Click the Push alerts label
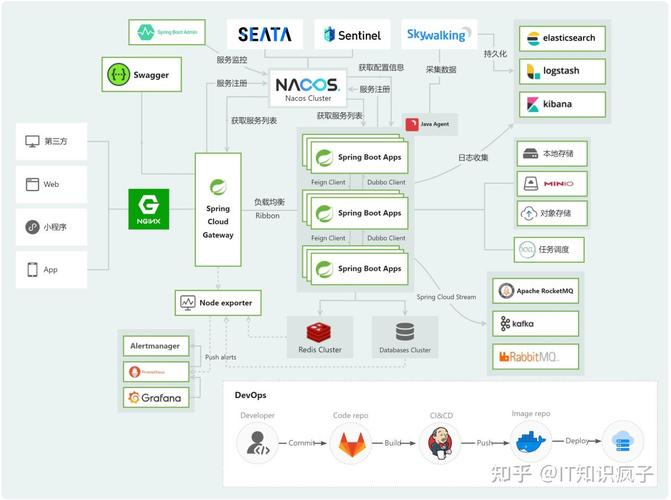 pos(220,357)
